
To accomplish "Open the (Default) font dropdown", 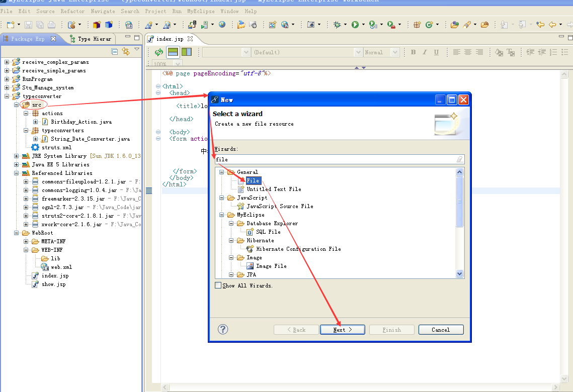I will 359,52.
